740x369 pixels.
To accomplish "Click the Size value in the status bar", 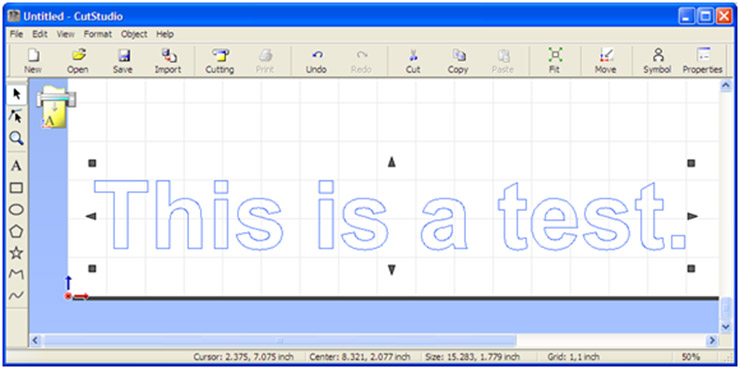I will click(473, 357).
